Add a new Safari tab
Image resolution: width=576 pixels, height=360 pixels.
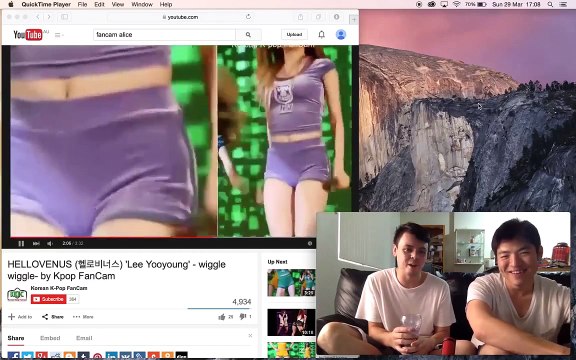pos(353,19)
